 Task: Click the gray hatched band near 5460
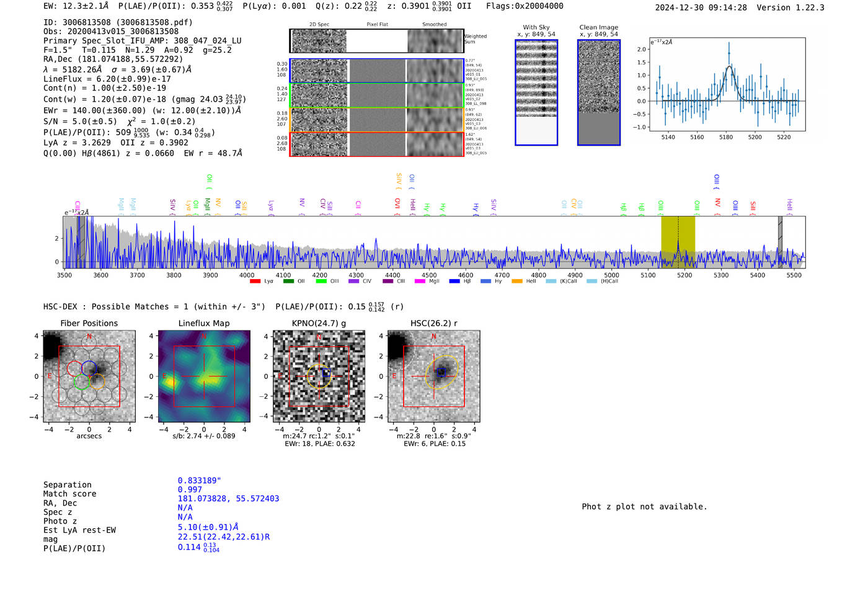click(x=781, y=242)
